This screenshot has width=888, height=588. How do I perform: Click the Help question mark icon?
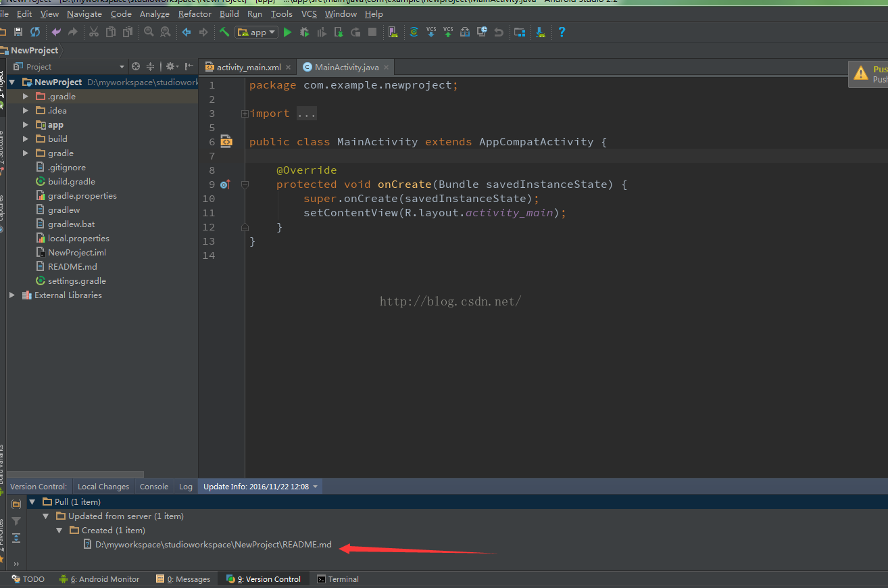pyautogui.click(x=562, y=32)
